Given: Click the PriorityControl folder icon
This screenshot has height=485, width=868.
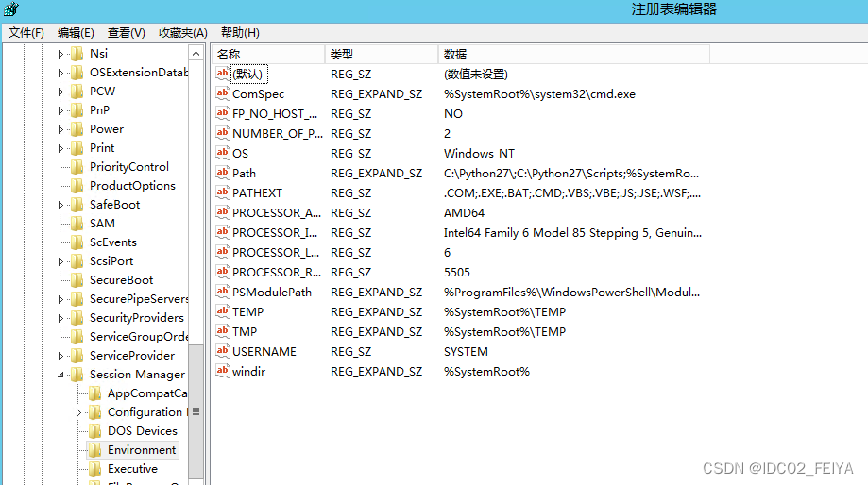Looking at the screenshot, I should pyautogui.click(x=77, y=166).
